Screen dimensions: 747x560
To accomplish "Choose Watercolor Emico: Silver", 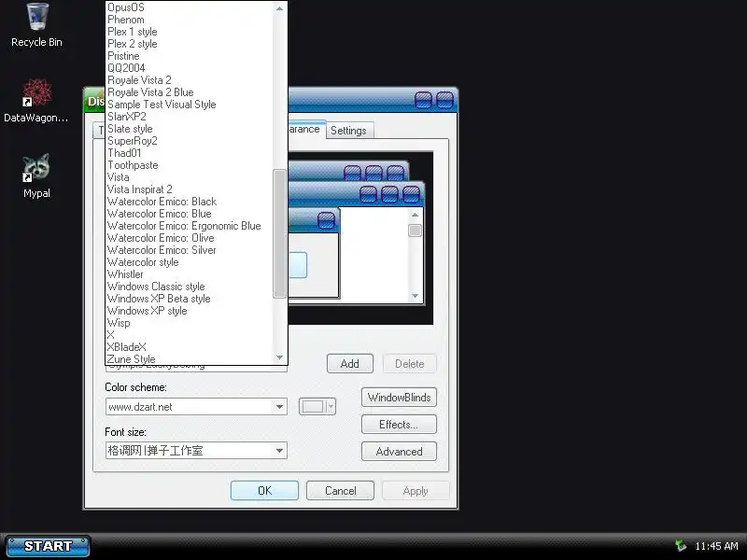I will pos(190,250).
